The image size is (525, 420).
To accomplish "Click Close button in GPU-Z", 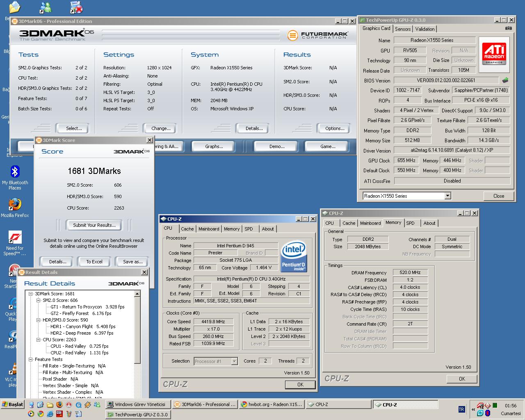I will click(499, 196).
